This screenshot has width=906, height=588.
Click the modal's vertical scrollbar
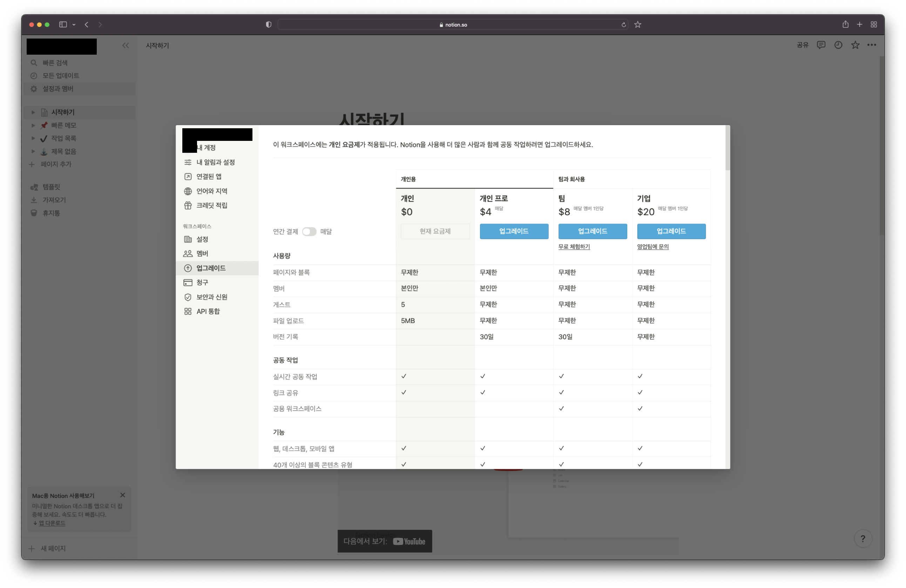click(728, 148)
